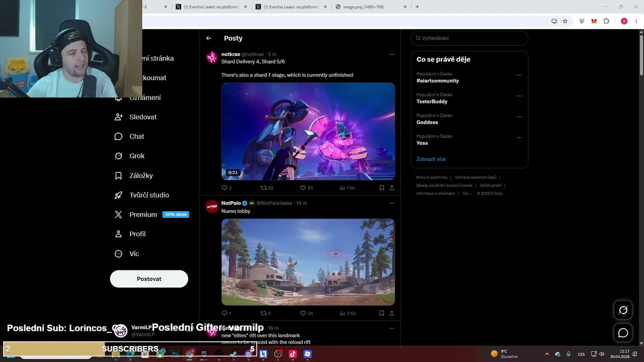Open more options on notkrae post
Viewport: 644px width, 362px height.
(392, 54)
